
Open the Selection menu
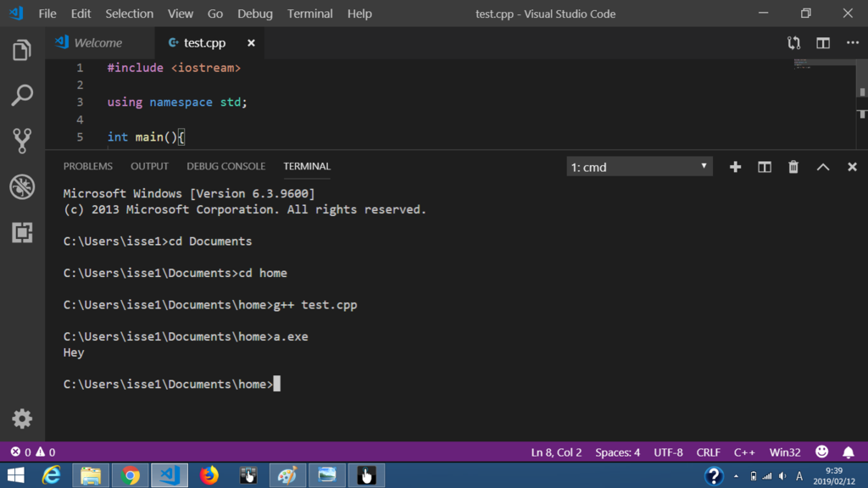click(x=129, y=14)
